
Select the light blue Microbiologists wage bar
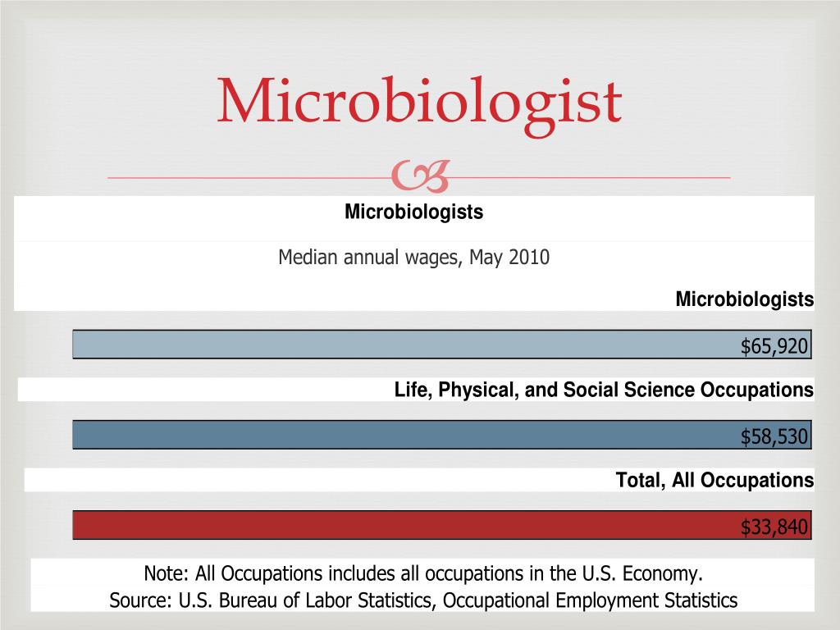(442, 345)
